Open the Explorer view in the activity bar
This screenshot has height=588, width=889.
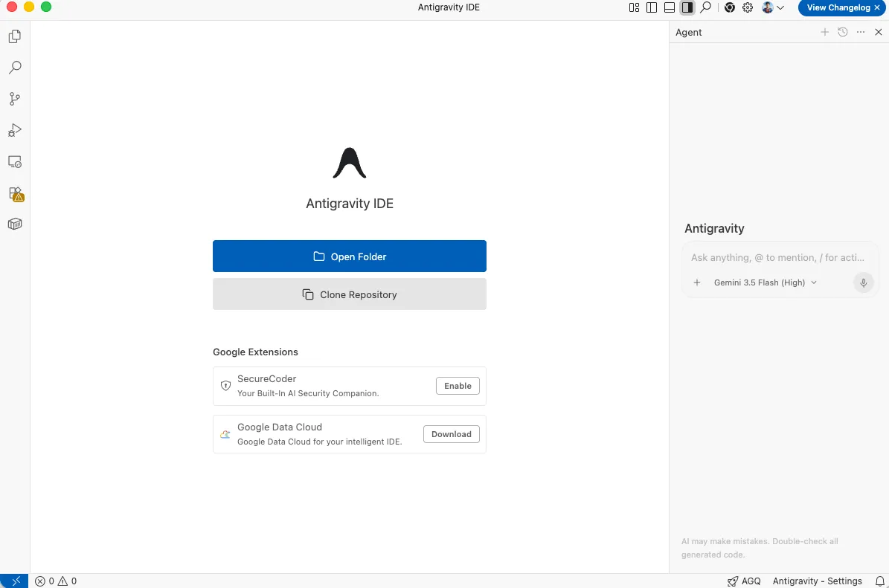15,36
